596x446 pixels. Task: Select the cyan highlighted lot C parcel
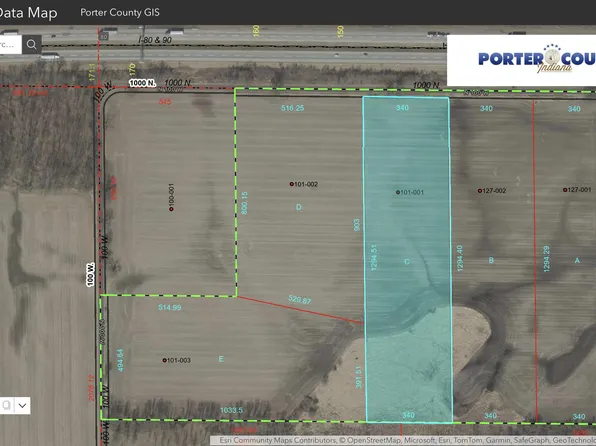tap(408, 260)
